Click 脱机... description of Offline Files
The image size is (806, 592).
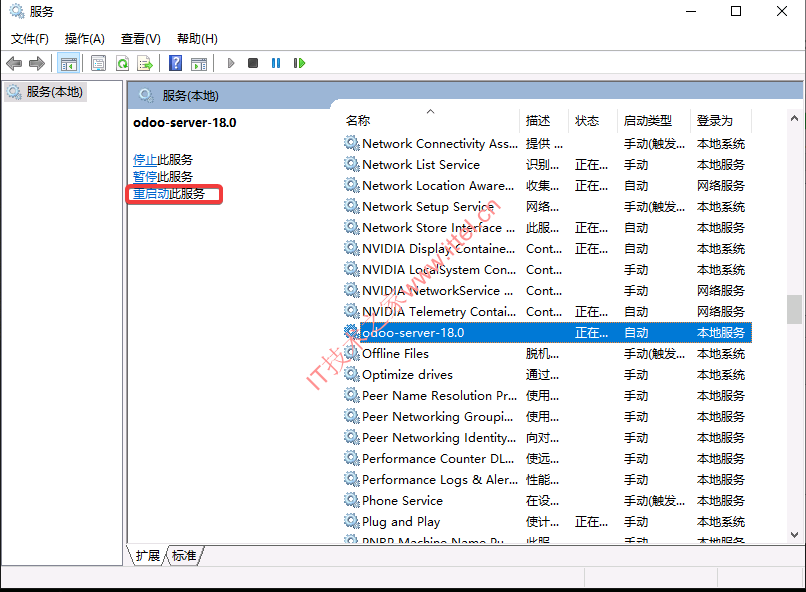tap(542, 354)
